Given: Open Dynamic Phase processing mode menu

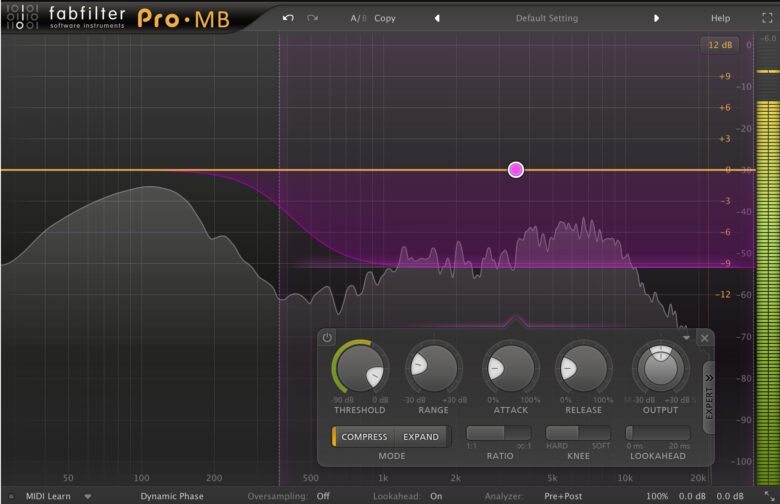Looking at the screenshot, I should (172, 496).
